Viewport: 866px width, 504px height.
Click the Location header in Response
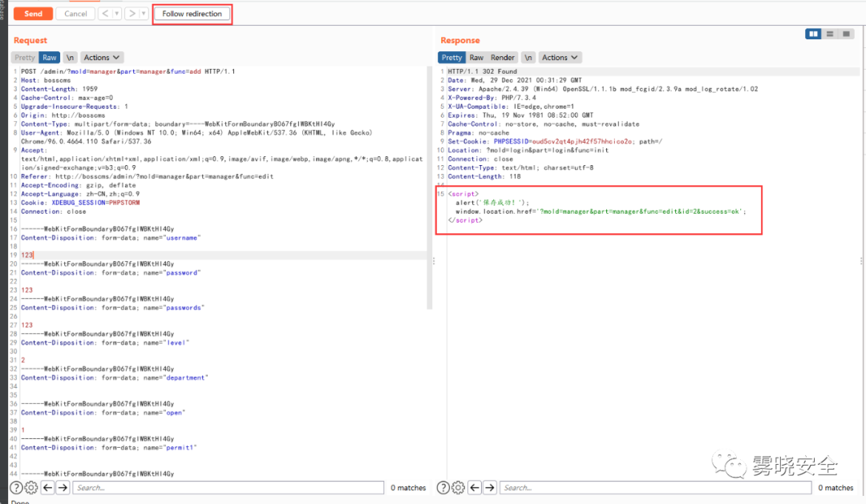tap(528, 150)
